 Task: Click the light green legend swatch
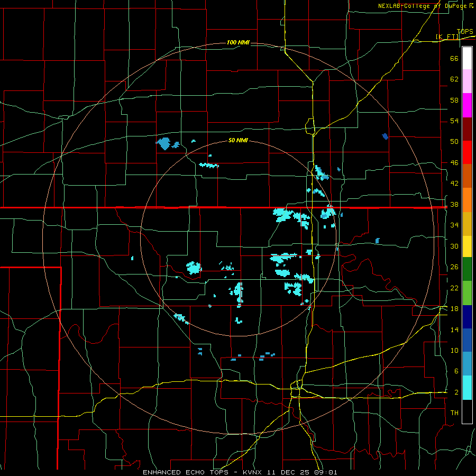click(467, 293)
